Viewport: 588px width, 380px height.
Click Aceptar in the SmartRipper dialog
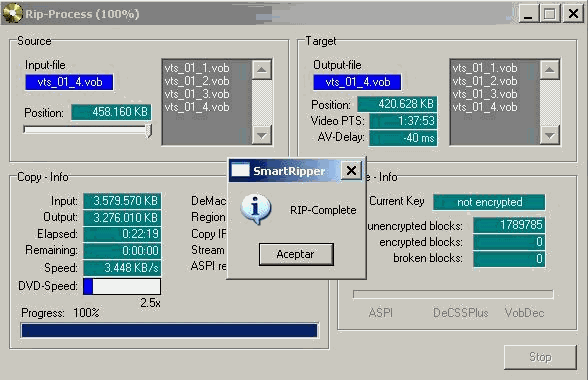point(296,254)
